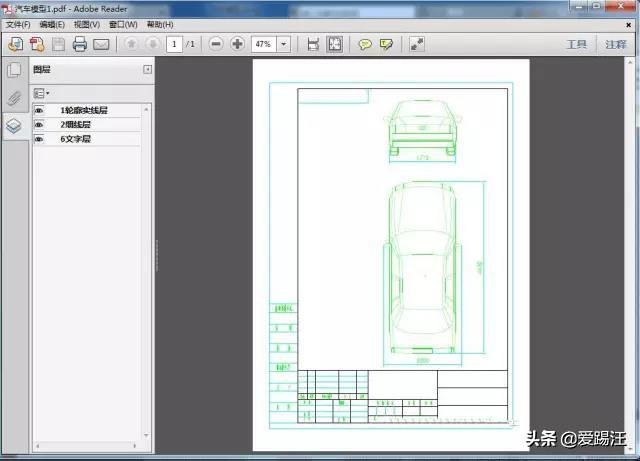Open the page thumbnails panel
640x461 pixels.
click(x=14, y=70)
